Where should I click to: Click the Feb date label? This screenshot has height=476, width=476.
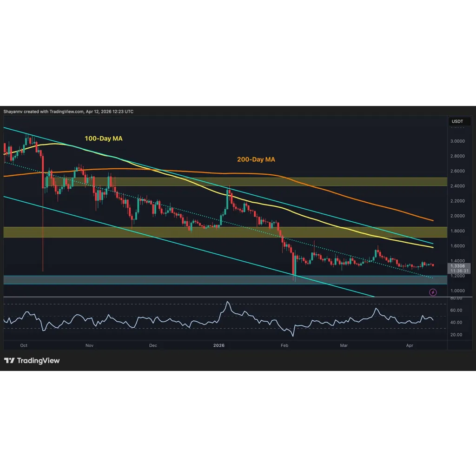(284, 345)
